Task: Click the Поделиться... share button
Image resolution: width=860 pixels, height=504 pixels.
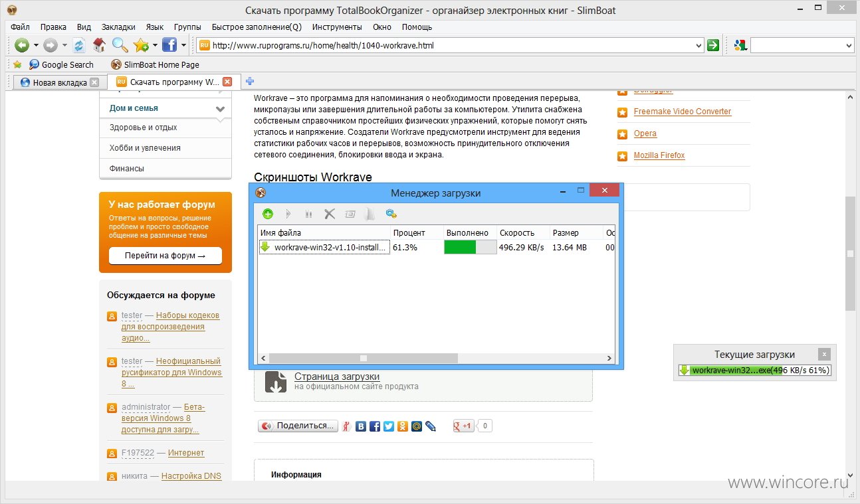Action: [298, 426]
